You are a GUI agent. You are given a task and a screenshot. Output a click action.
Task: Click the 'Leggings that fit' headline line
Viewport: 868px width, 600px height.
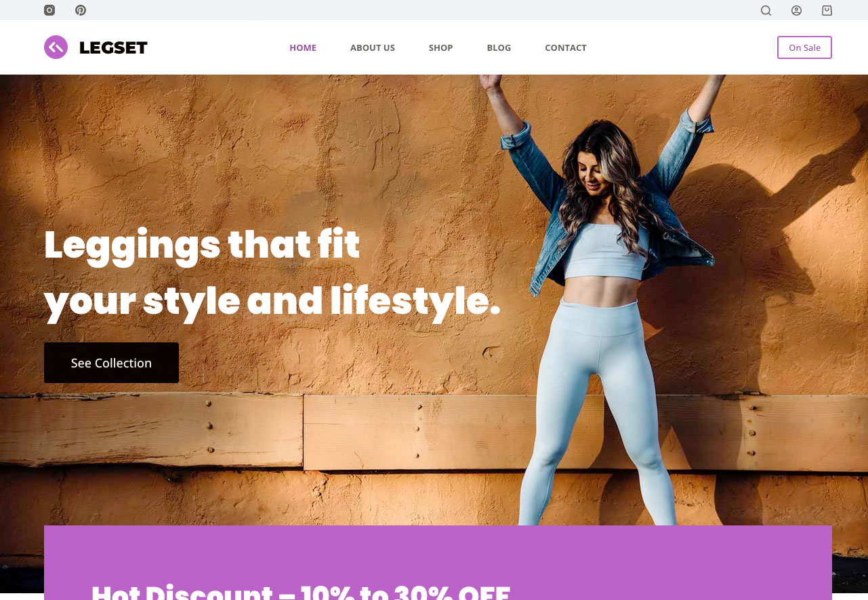coord(202,246)
